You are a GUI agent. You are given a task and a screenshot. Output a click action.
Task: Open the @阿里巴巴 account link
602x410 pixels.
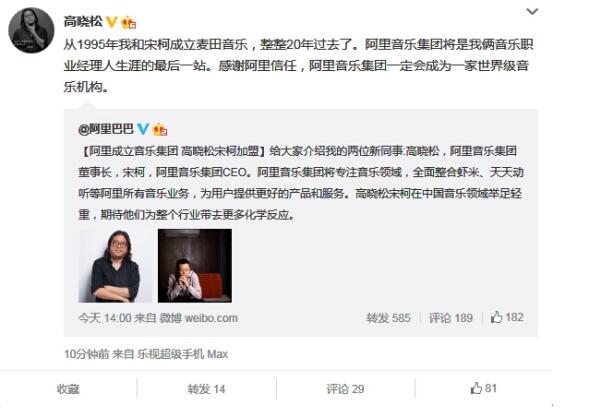pos(106,129)
